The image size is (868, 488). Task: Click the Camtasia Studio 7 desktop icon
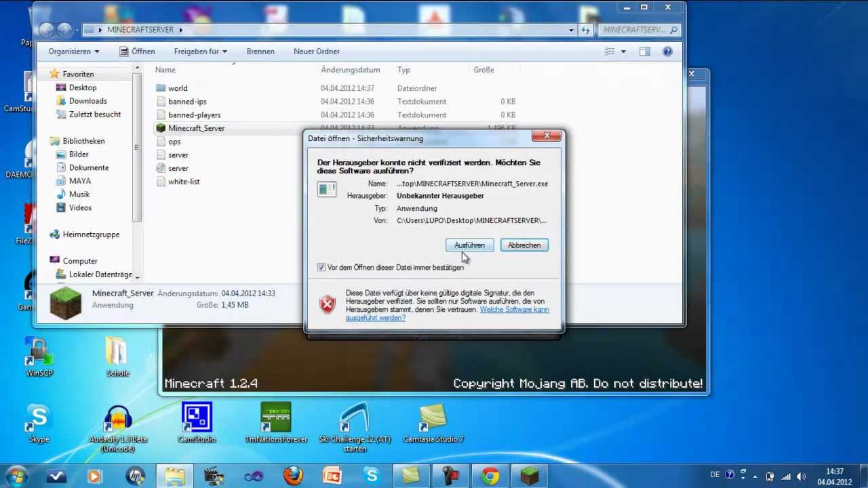(433, 424)
